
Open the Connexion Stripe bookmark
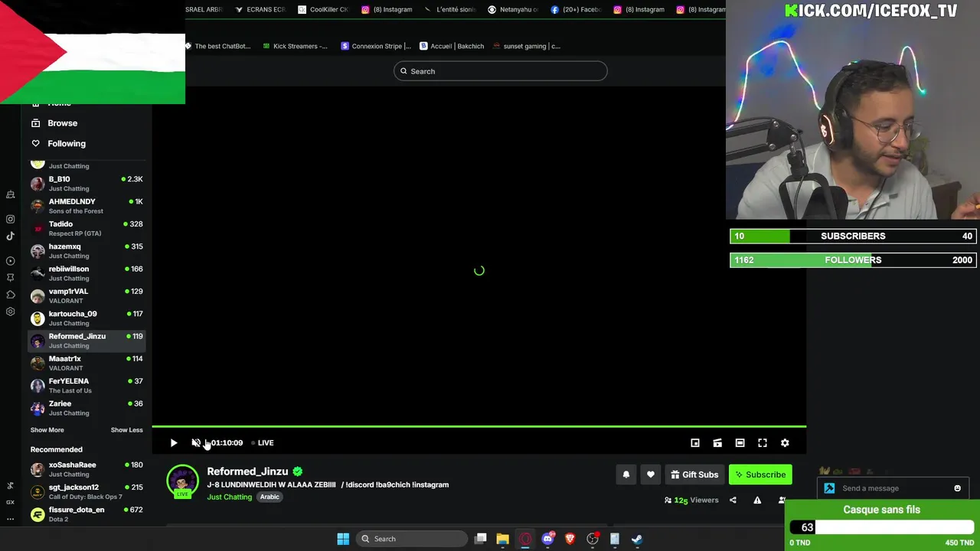tap(376, 46)
